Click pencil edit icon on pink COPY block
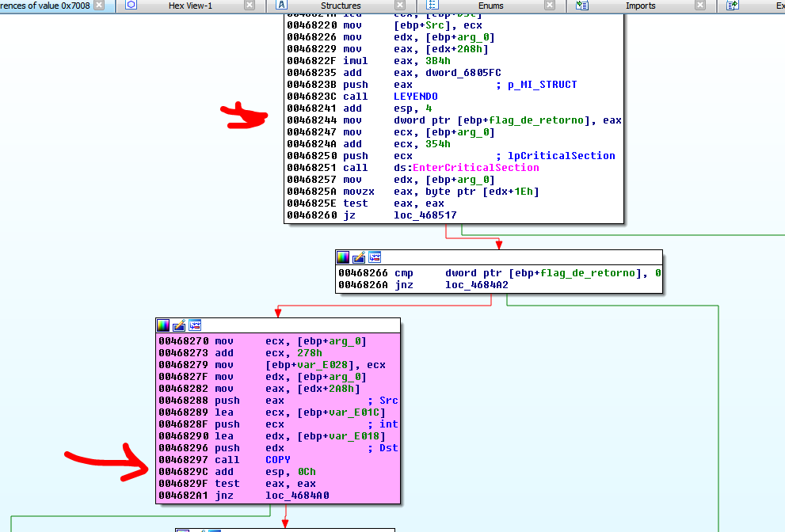The image size is (785, 532). pos(179,325)
